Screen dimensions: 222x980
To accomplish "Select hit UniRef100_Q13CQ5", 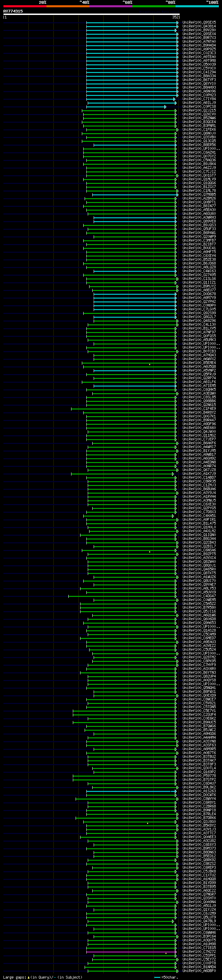I will [x=199, y=141].
